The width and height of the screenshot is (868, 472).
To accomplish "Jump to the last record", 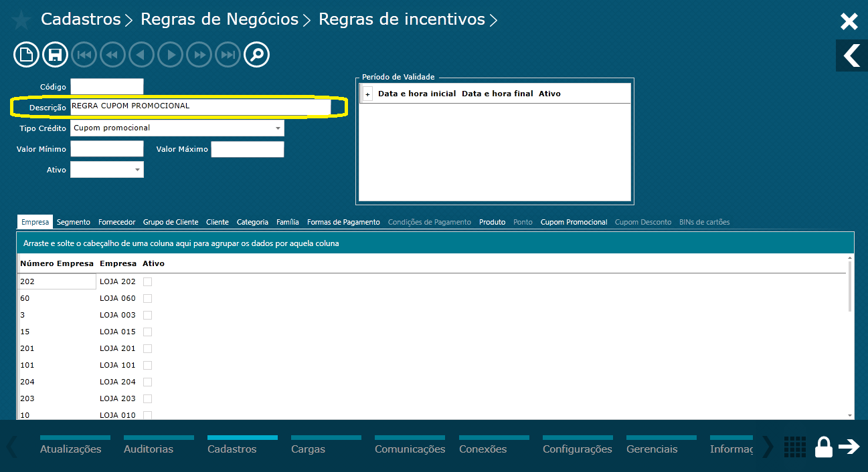I will (x=228, y=54).
